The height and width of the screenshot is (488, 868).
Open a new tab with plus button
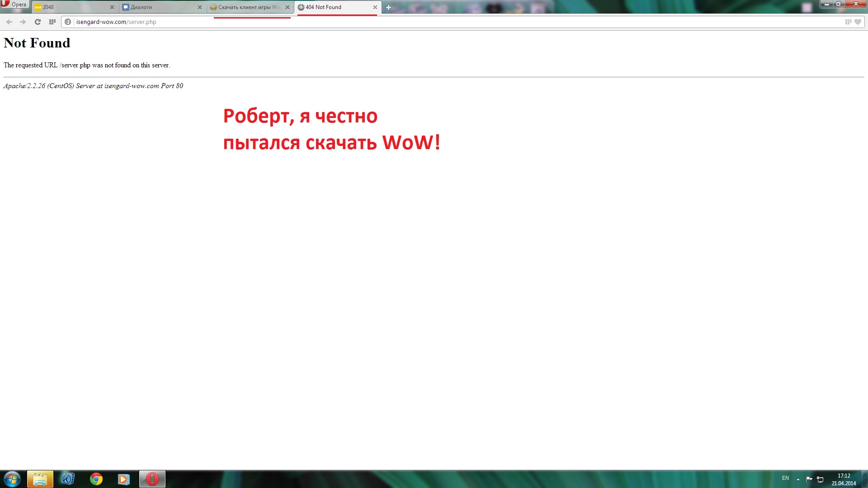388,7
